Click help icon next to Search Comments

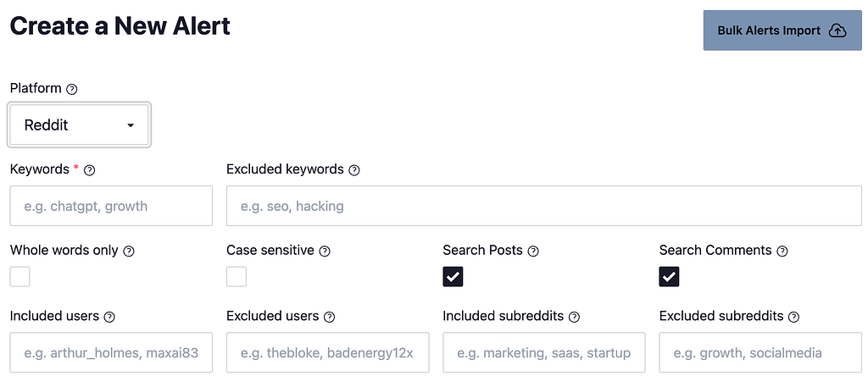(x=782, y=252)
